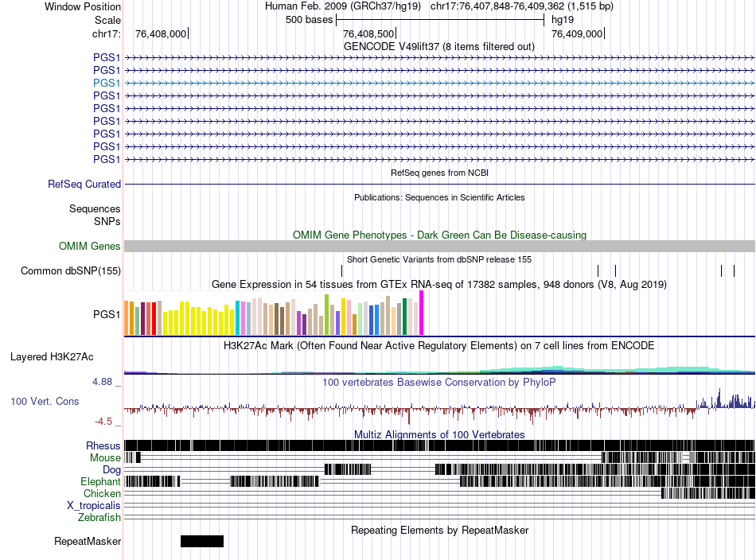Image resolution: width=756 pixels, height=560 pixels.
Task: Click the "Rhesus" alignment species label
Action: [x=103, y=445]
